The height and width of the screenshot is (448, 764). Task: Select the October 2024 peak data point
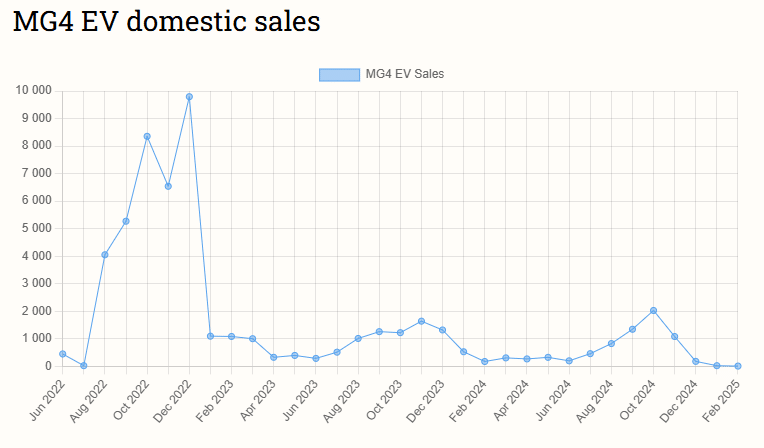653,311
